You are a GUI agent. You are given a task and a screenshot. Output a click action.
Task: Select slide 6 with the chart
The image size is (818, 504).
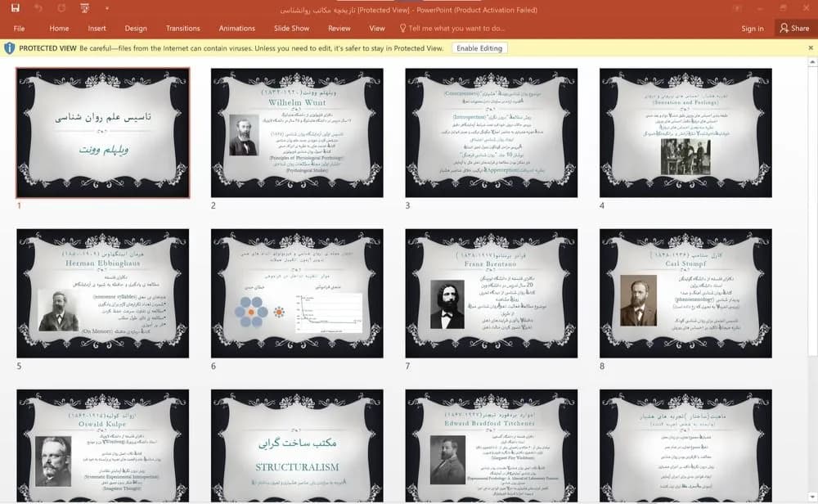click(x=297, y=293)
